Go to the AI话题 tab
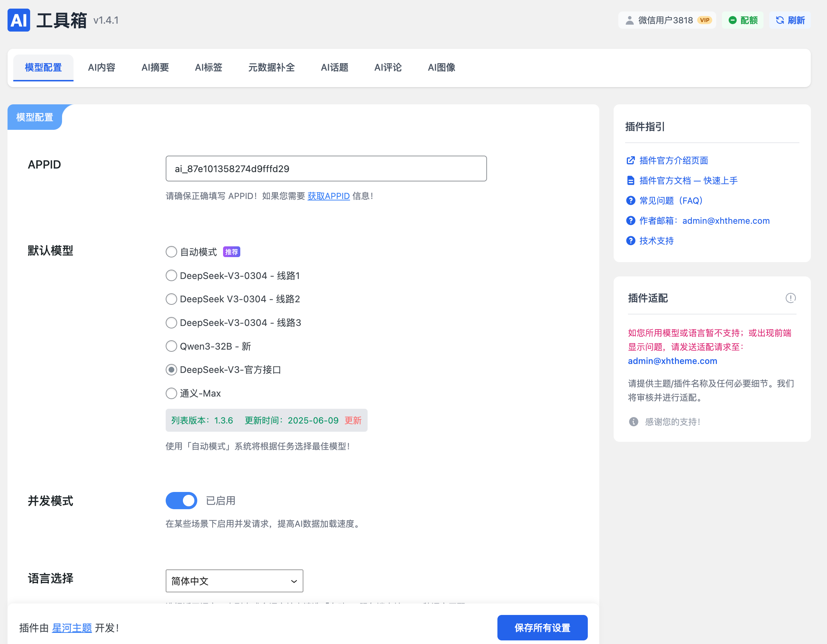The height and width of the screenshot is (644, 827). tap(335, 68)
